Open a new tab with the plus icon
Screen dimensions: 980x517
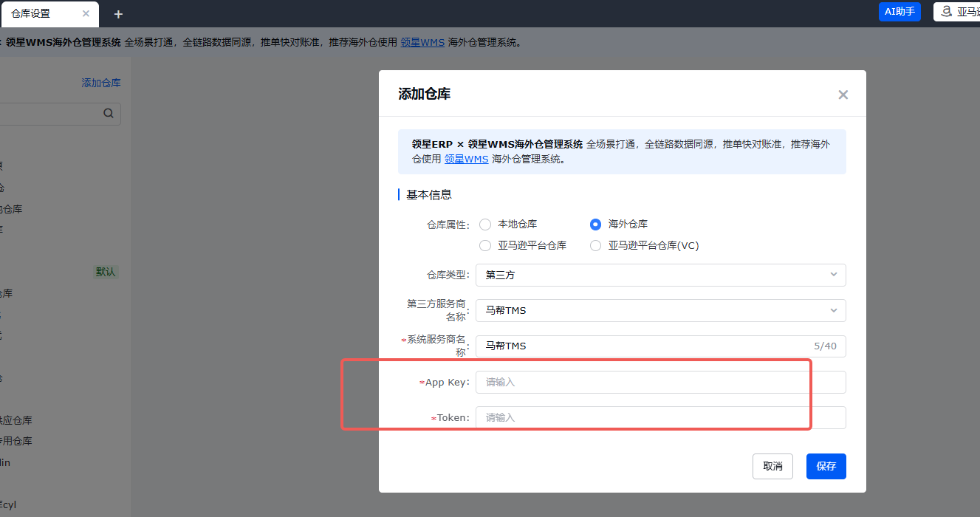[118, 14]
